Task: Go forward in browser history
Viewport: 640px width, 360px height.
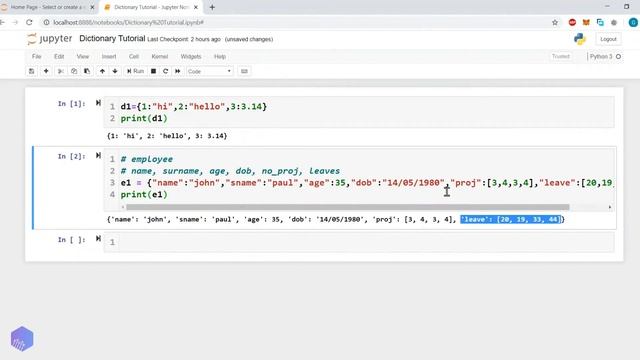Action: coord(15,22)
